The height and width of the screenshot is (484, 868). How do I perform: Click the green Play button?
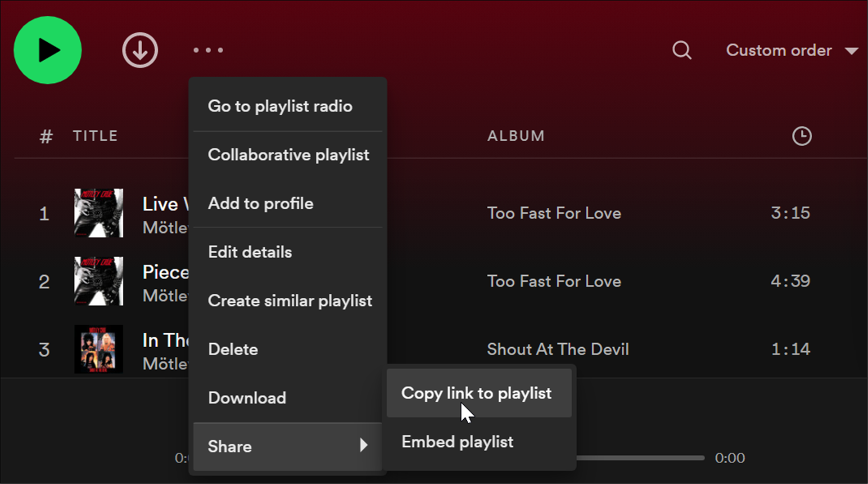point(47,50)
